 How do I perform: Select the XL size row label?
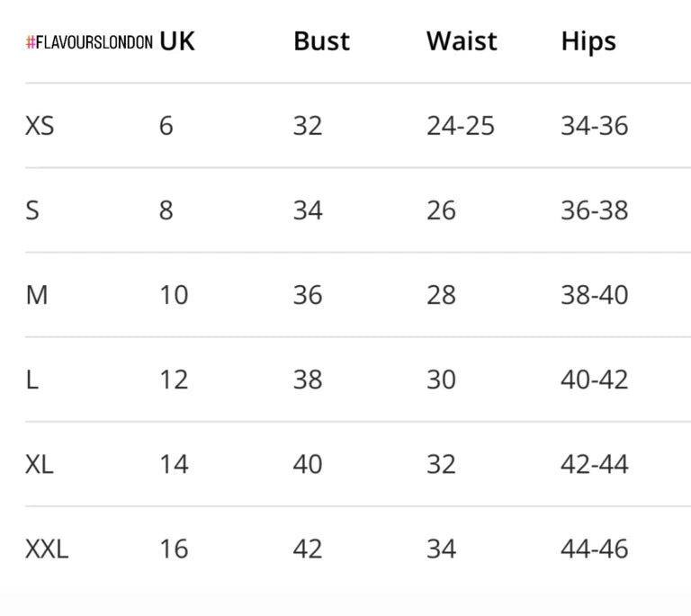coord(40,464)
